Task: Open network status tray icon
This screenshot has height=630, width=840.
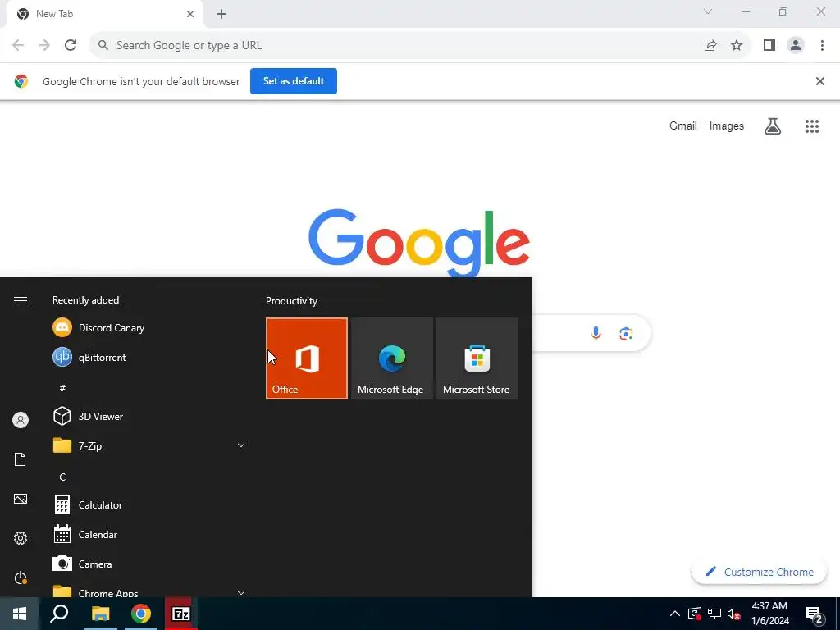Action: (x=714, y=614)
